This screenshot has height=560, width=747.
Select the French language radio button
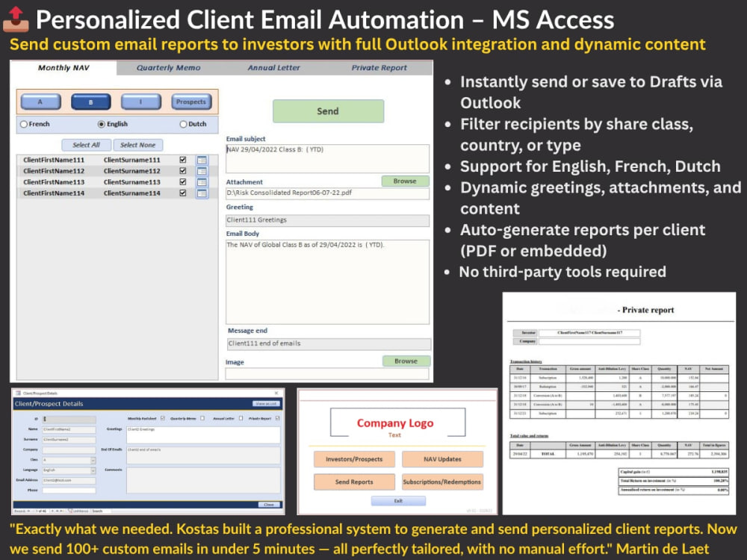[x=24, y=124]
